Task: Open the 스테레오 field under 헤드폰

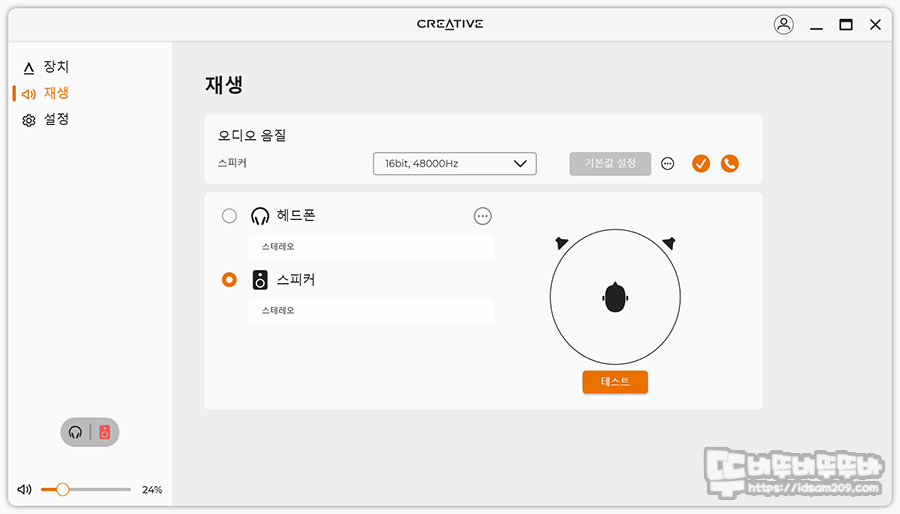Action: point(371,247)
